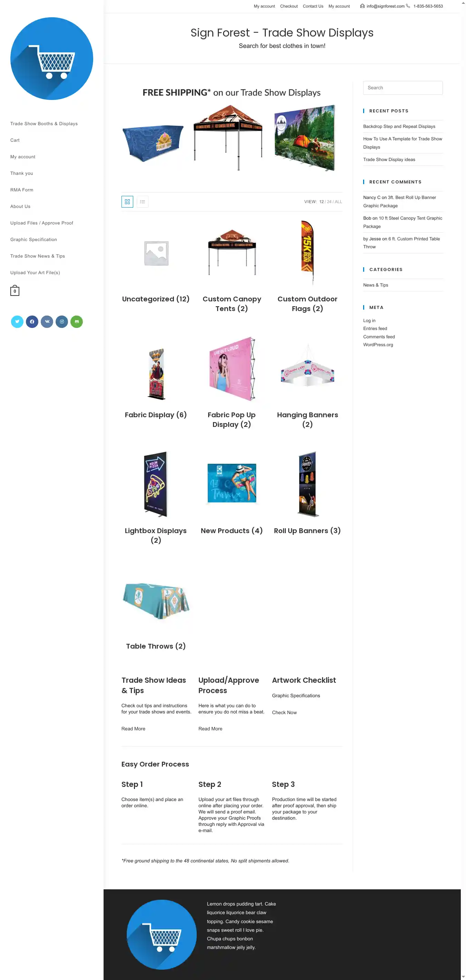Click the Checkout link in top bar
Screen dimensions: 466x980
[x=289, y=6]
